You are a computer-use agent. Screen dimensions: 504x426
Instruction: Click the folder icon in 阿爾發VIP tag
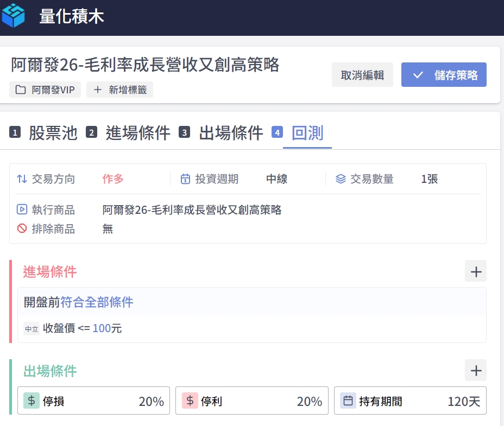click(x=21, y=90)
